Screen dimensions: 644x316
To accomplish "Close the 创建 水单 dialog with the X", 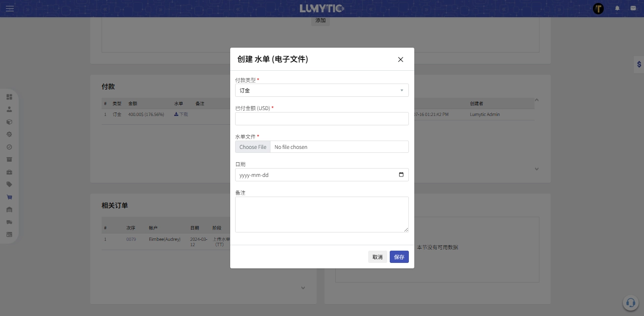I will click(x=401, y=59).
